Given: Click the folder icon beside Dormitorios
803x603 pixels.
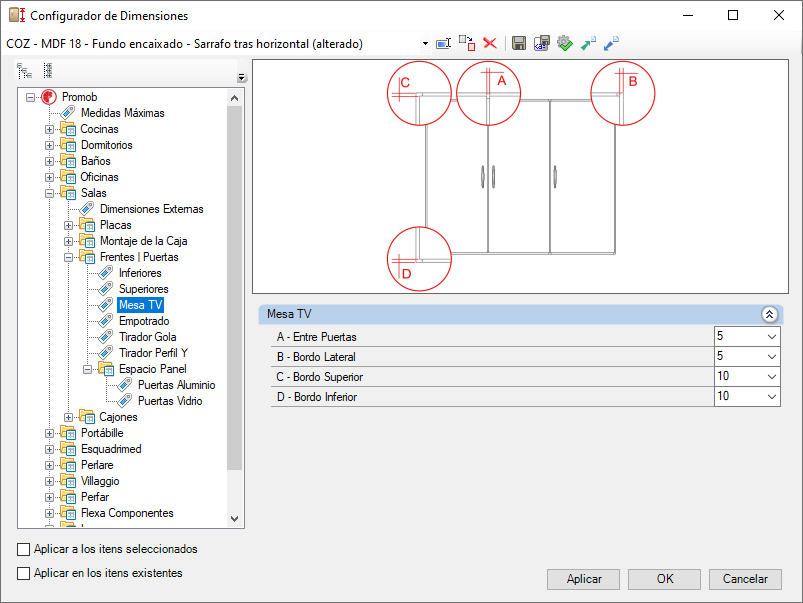Looking at the screenshot, I should tap(68, 145).
